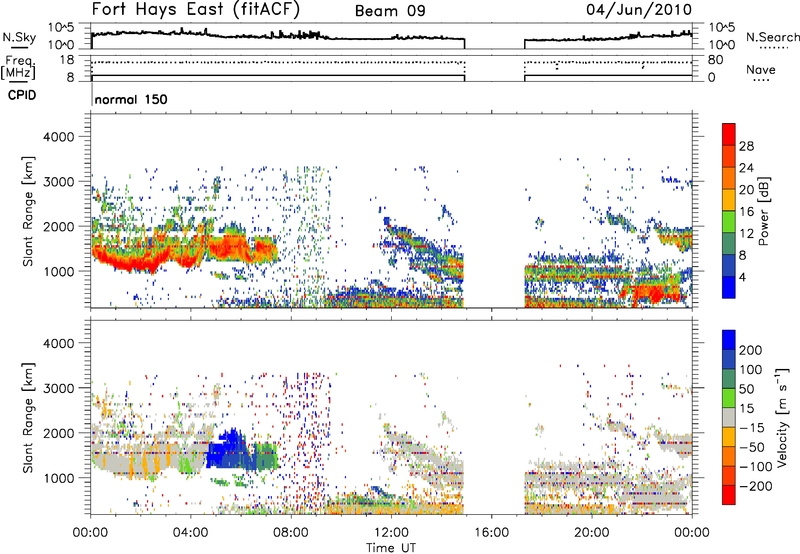Click the '-100' label on Velocity color bar
Viewport: 800px width, 554px height.
coord(755,467)
